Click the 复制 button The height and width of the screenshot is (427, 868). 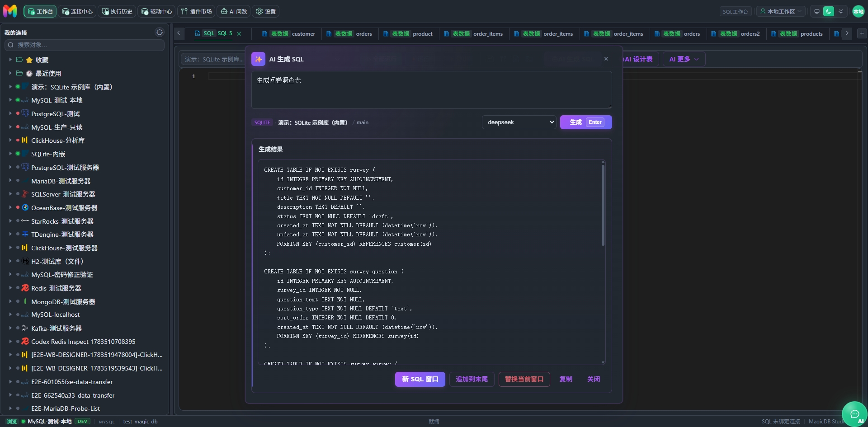coord(566,379)
